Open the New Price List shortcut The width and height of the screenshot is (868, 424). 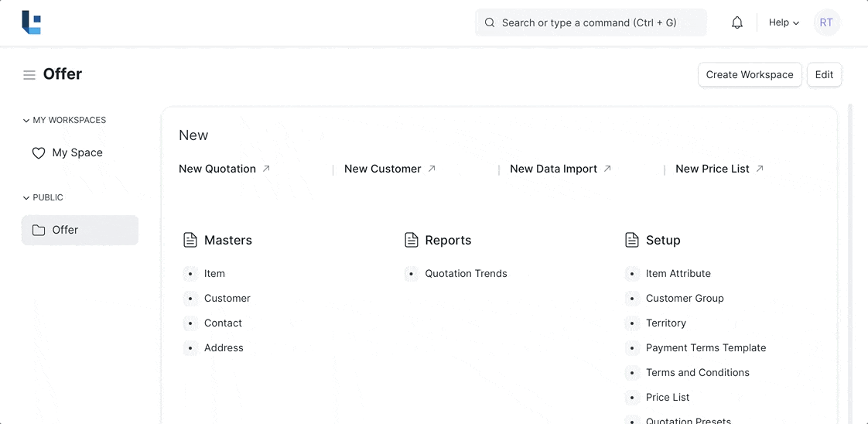(x=713, y=169)
